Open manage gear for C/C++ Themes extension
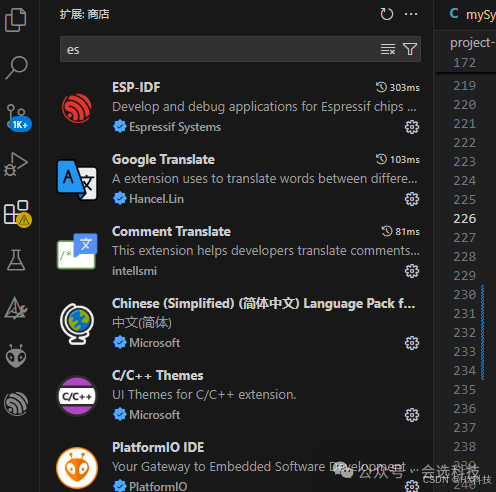Screen dimensions: 496x492 (412, 415)
